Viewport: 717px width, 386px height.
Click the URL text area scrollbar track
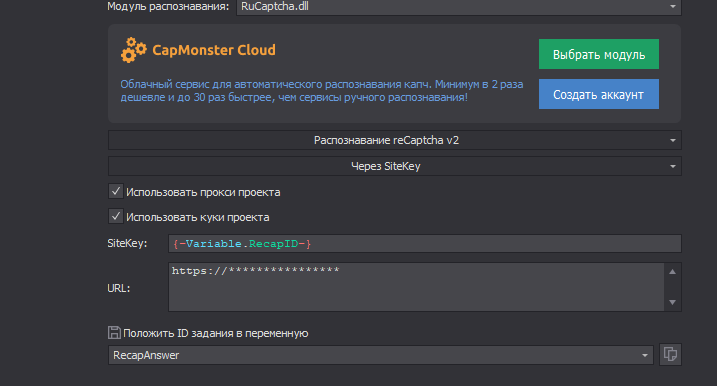672,287
